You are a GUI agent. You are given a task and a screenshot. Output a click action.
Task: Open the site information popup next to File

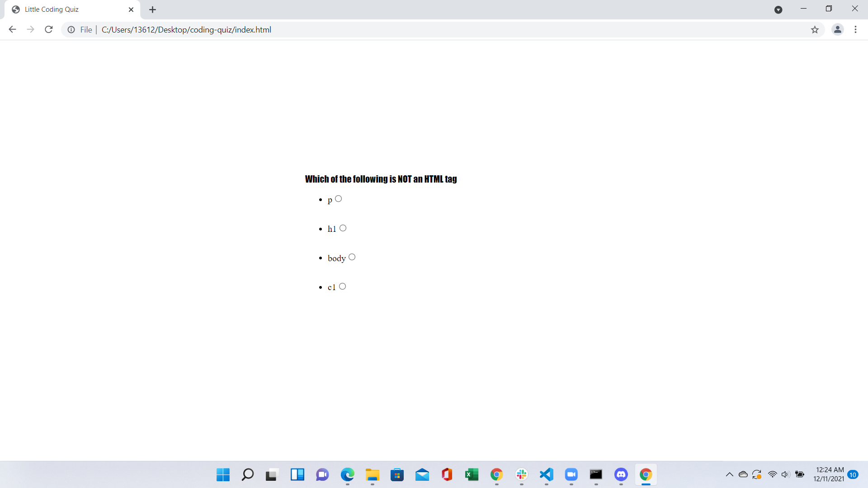pyautogui.click(x=71, y=29)
